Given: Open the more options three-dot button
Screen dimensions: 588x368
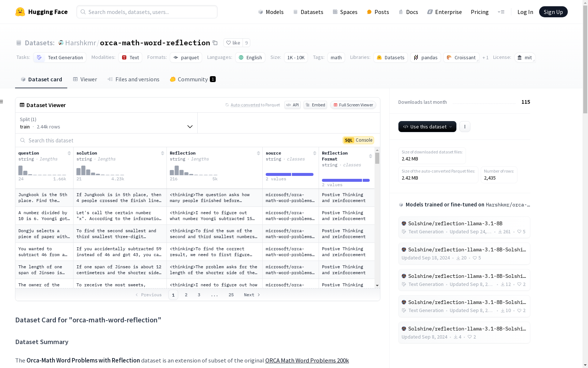Looking at the screenshot, I should point(465,127).
